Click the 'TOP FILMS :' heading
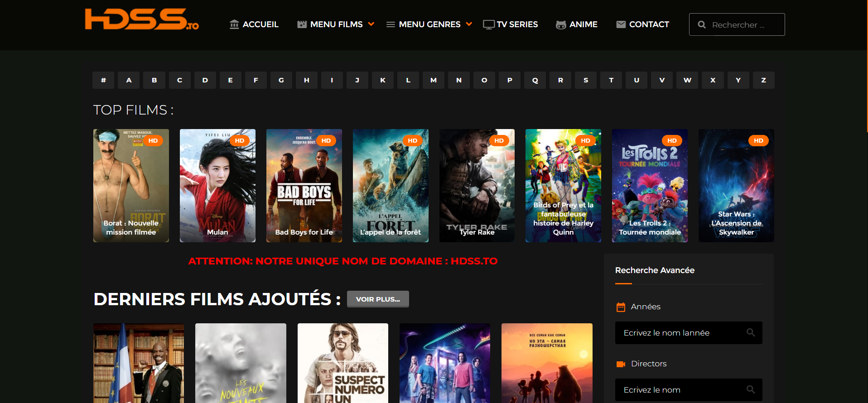 pos(134,110)
